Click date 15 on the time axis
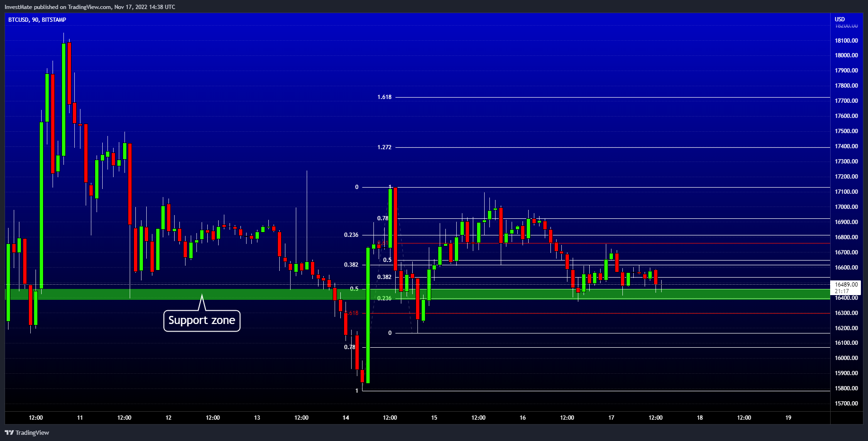 point(434,418)
